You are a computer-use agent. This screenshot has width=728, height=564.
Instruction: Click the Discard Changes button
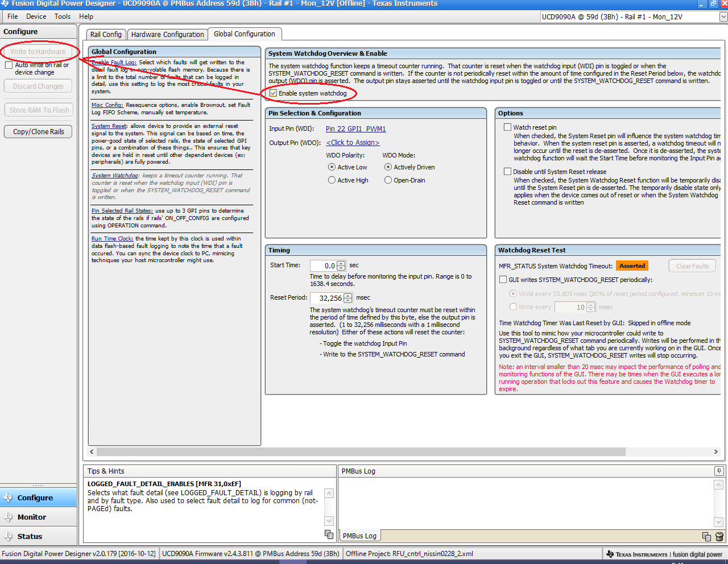(38, 86)
